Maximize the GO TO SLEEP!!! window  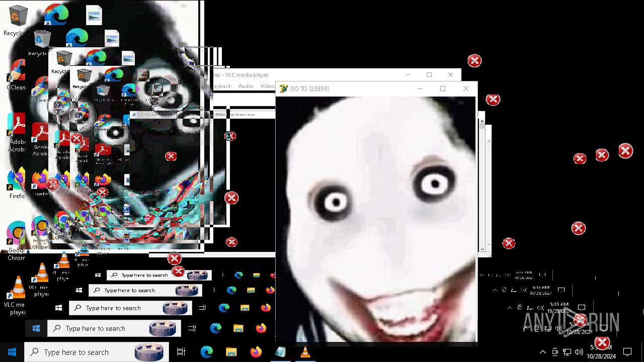443,88
